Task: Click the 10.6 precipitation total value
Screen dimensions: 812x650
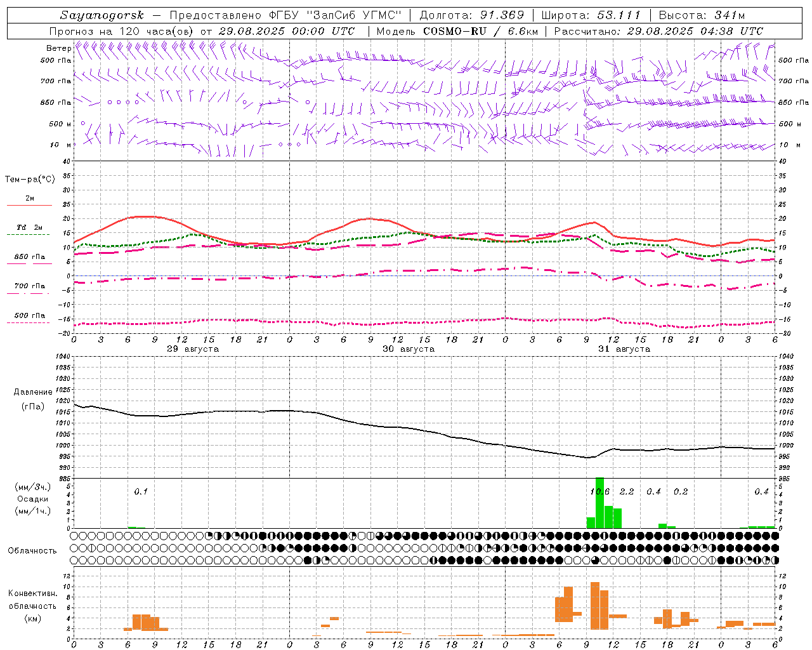Action: (599, 492)
